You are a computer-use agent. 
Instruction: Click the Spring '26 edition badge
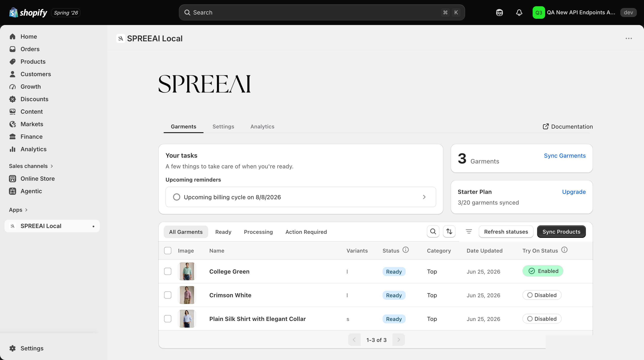point(66,13)
